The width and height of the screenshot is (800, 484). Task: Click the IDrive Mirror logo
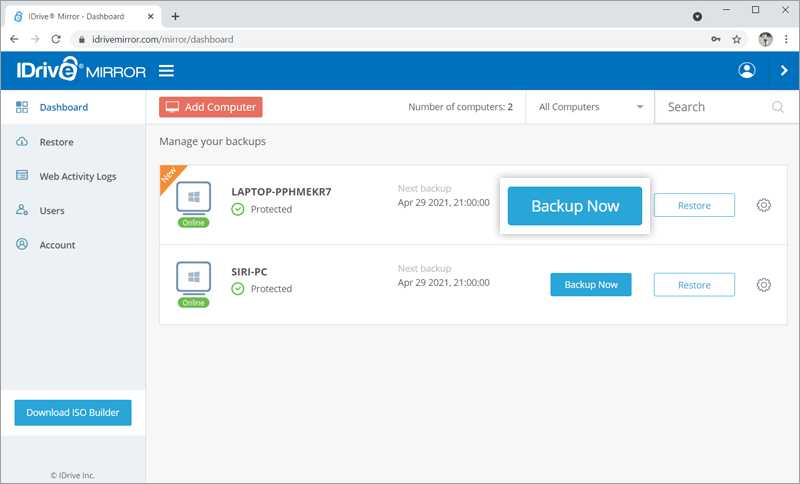tap(81, 69)
